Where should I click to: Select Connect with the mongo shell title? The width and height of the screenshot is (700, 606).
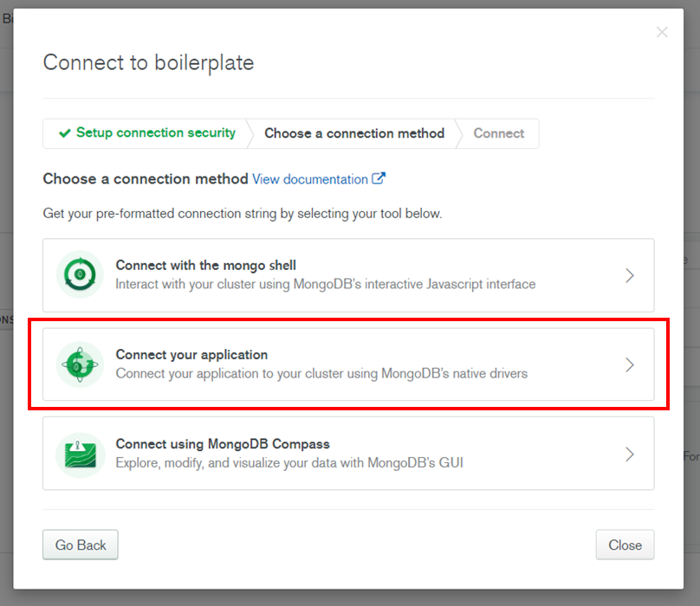coord(206,266)
